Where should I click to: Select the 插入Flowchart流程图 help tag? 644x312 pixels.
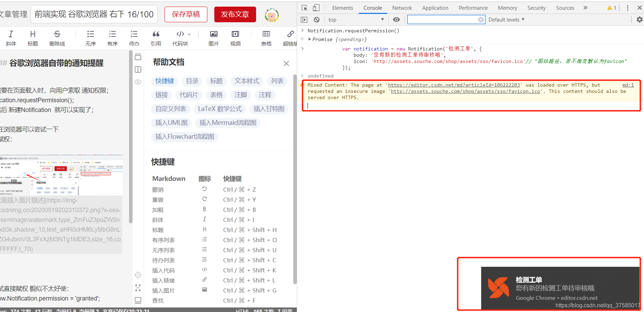tap(185, 137)
